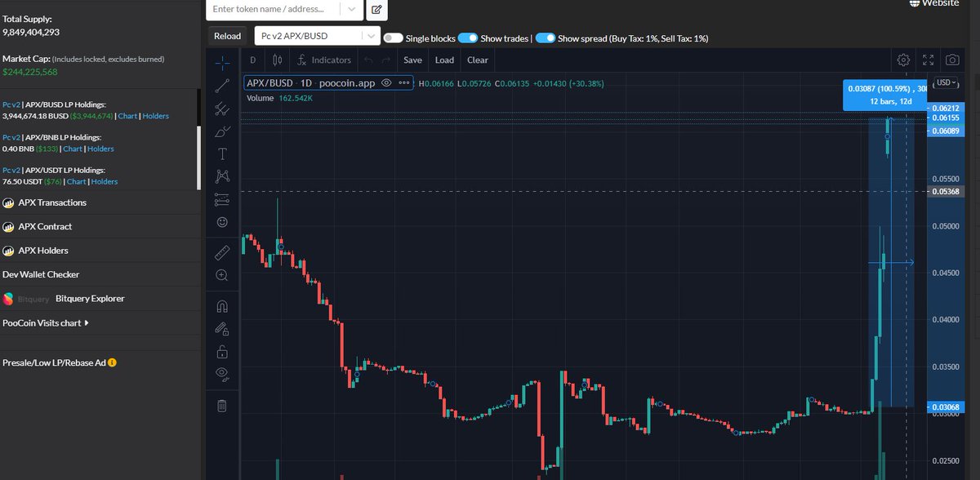Open Chart link for APX/BNB LP
980x480 pixels.
click(73, 149)
